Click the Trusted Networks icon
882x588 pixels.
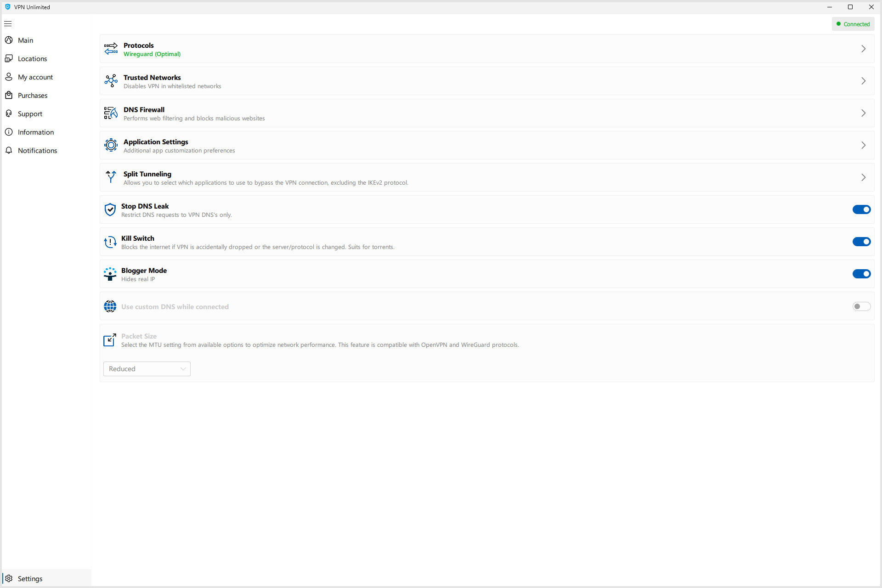point(110,81)
